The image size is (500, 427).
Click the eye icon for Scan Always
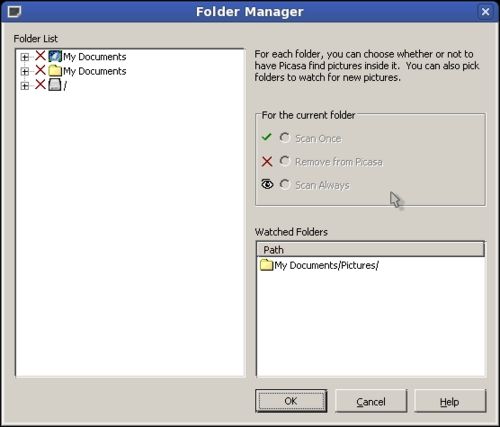click(267, 184)
